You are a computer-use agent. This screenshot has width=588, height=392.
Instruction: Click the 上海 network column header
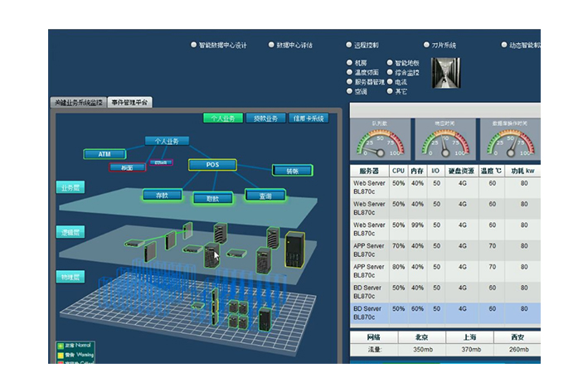[x=470, y=337]
